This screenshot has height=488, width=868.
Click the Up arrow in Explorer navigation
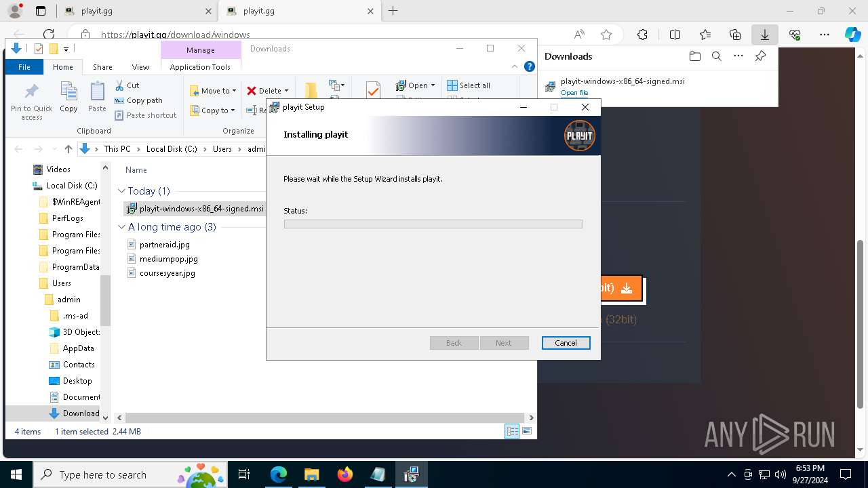click(68, 149)
